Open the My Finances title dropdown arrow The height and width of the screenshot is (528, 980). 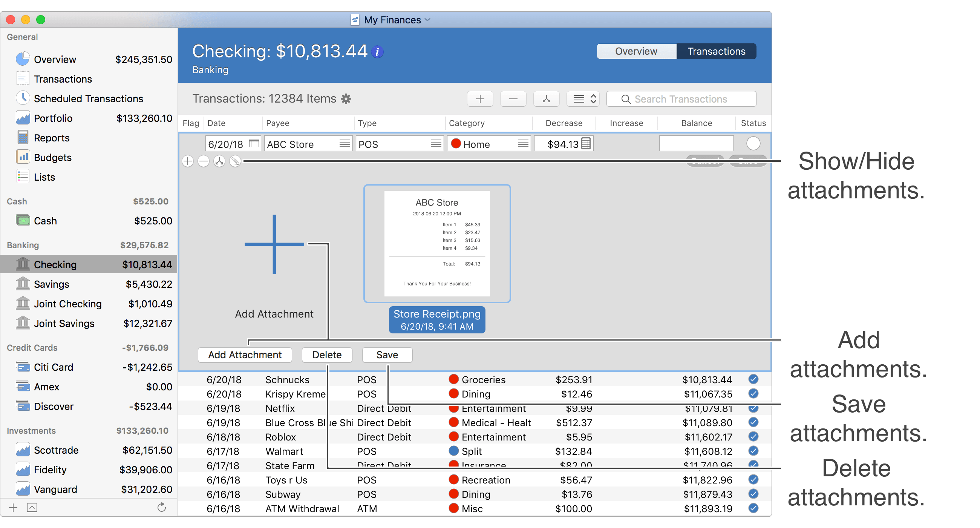427,20
